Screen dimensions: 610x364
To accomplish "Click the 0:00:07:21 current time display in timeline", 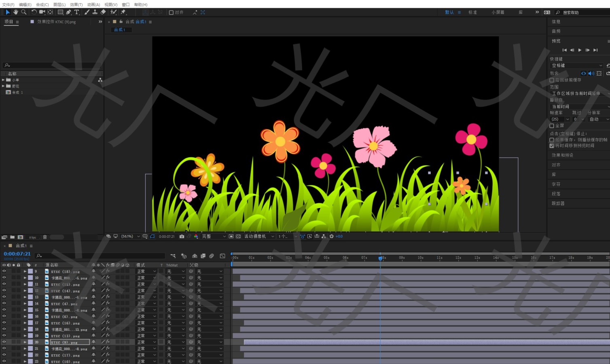I will 17,254.
